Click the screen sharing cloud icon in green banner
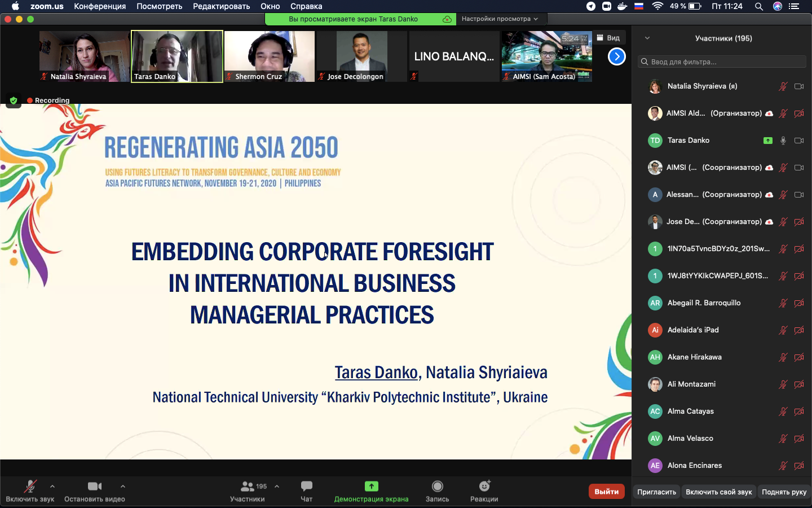 447,19
